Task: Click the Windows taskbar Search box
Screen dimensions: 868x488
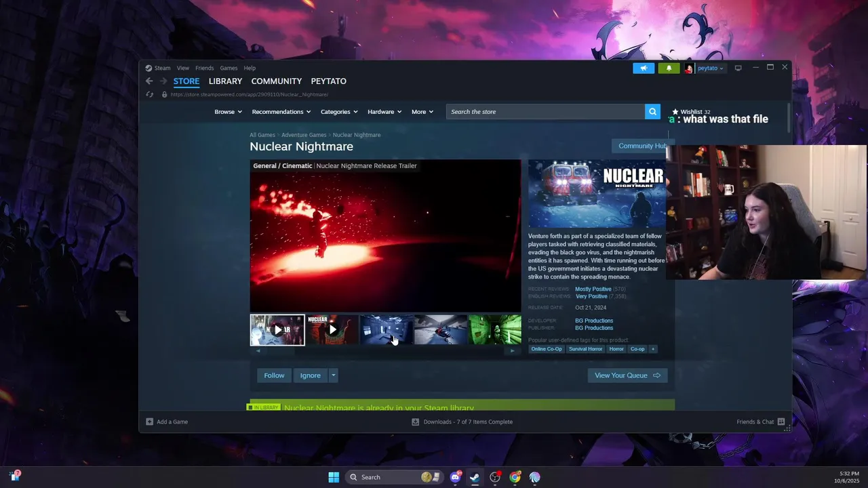Action: 395,477
